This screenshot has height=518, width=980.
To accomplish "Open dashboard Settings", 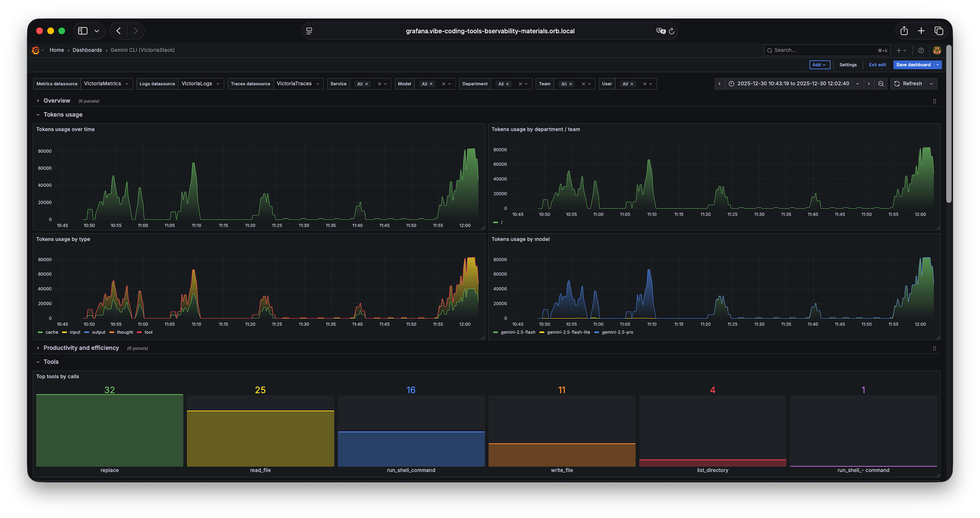I will point(848,65).
